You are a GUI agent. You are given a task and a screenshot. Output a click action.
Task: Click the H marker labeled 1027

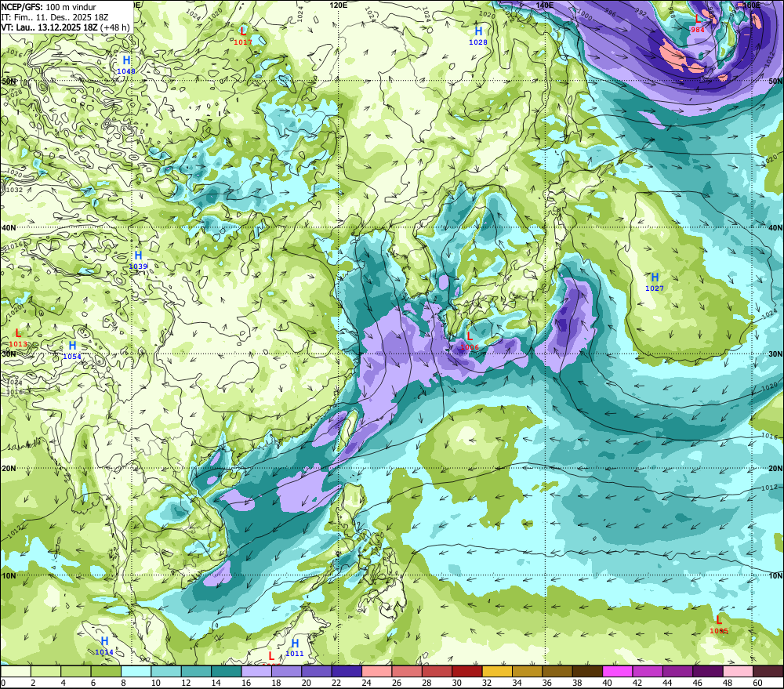pyautogui.click(x=655, y=277)
